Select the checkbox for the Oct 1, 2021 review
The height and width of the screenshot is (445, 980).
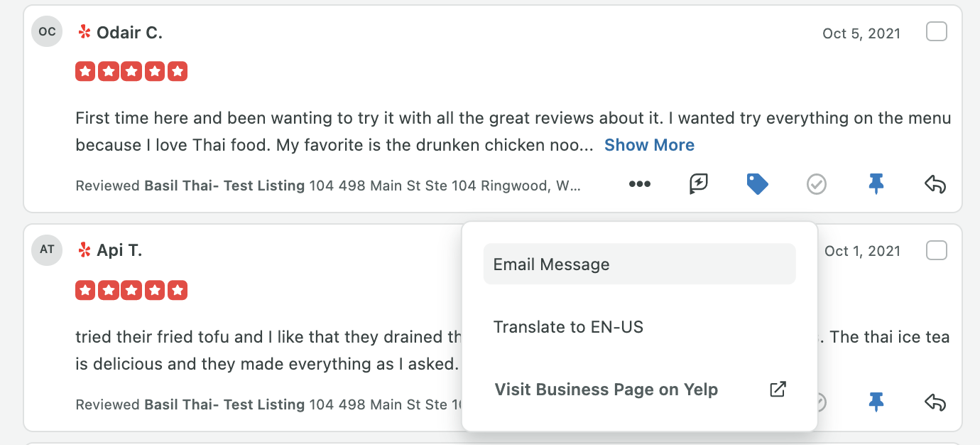[x=937, y=250]
